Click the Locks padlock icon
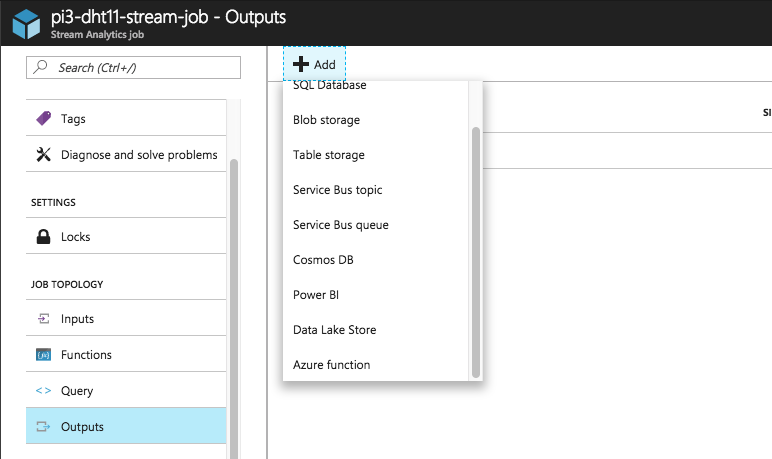The image size is (772, 459). point(43,236)
